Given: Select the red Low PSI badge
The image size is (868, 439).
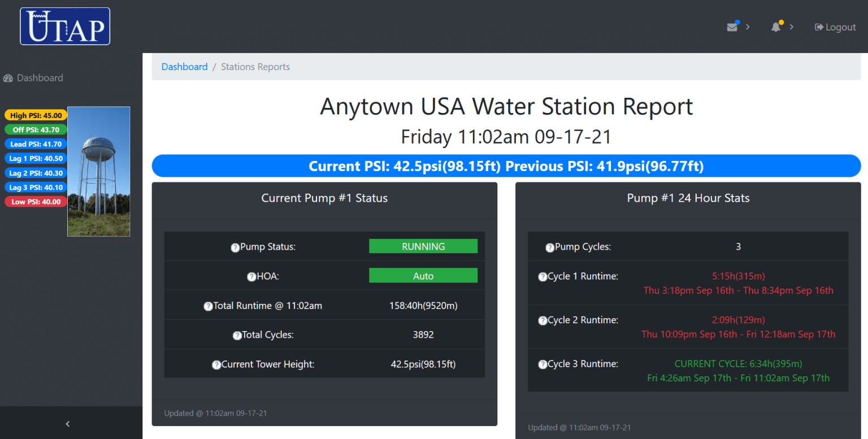Looking at the screenshot, I should [x=35, y=201].
